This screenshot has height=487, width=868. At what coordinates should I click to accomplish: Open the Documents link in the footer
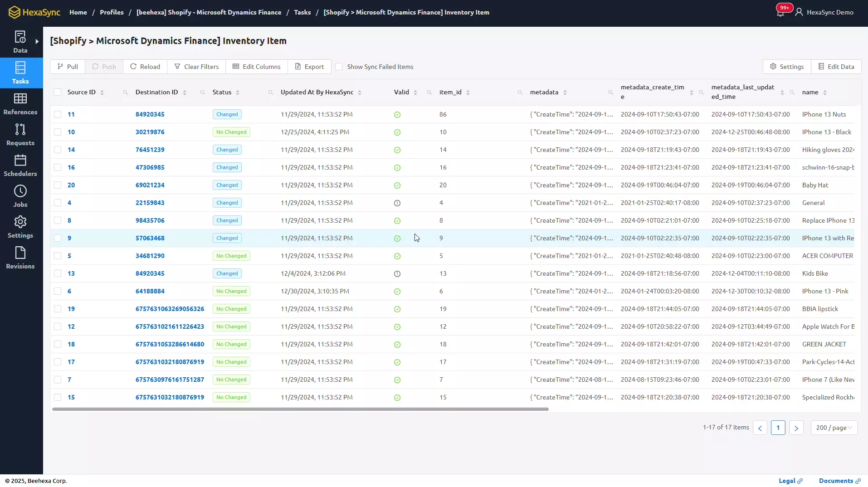839,481
